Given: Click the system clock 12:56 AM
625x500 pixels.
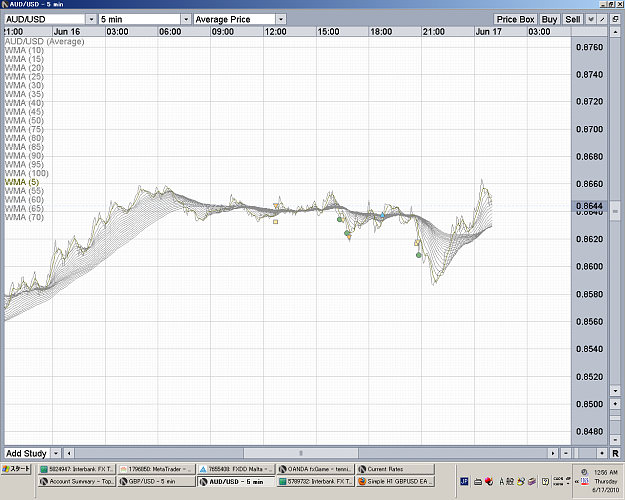Looking at the screenshot, I should tap(605, 472).
